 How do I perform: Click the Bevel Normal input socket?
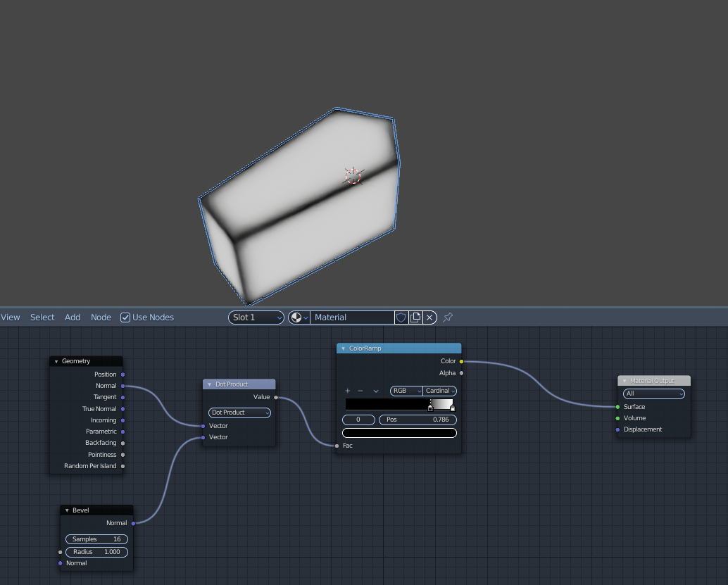61,563
